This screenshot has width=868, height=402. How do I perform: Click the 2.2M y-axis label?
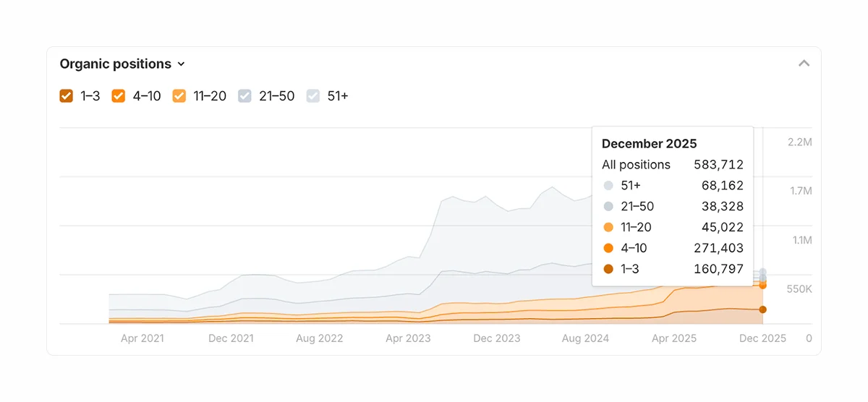[x=799, y=142]
